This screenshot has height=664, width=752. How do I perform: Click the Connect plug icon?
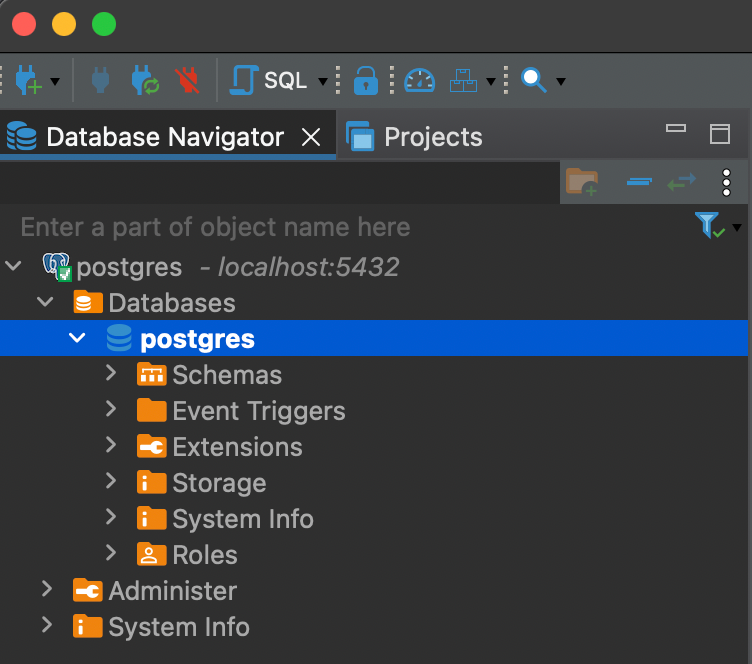click(100, 81)
